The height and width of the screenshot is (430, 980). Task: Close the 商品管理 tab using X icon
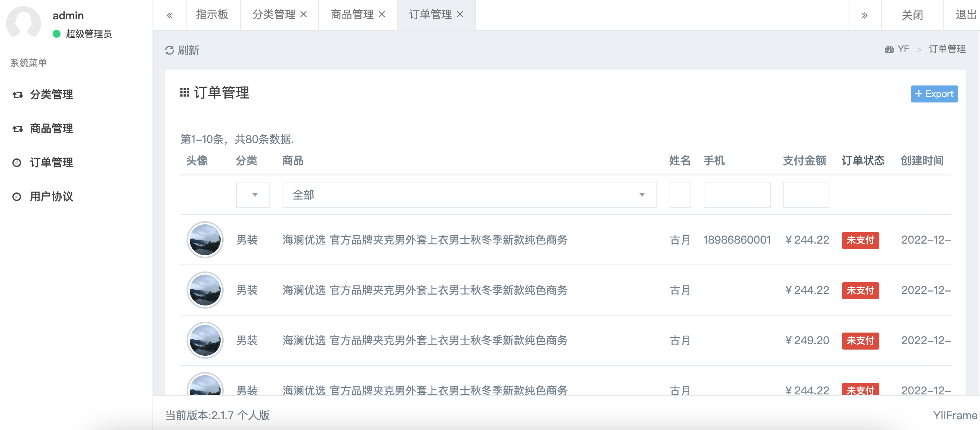382,14
